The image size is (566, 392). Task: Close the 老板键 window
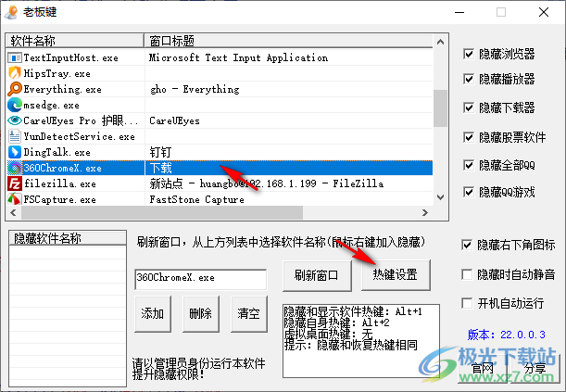544,12
